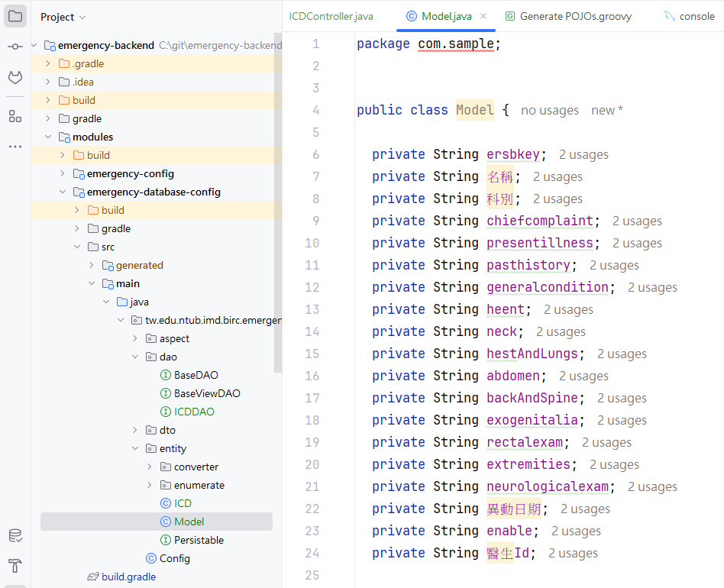Open the Commit tool window icon
Viewport: 724px width, 588px height.
click(15, 47)
